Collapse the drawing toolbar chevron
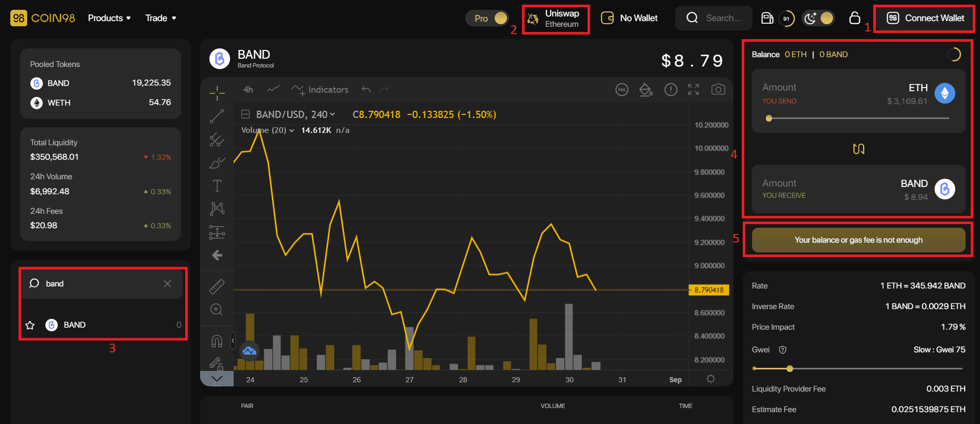This screenshot has height=424, width=980. pos(217,379)
